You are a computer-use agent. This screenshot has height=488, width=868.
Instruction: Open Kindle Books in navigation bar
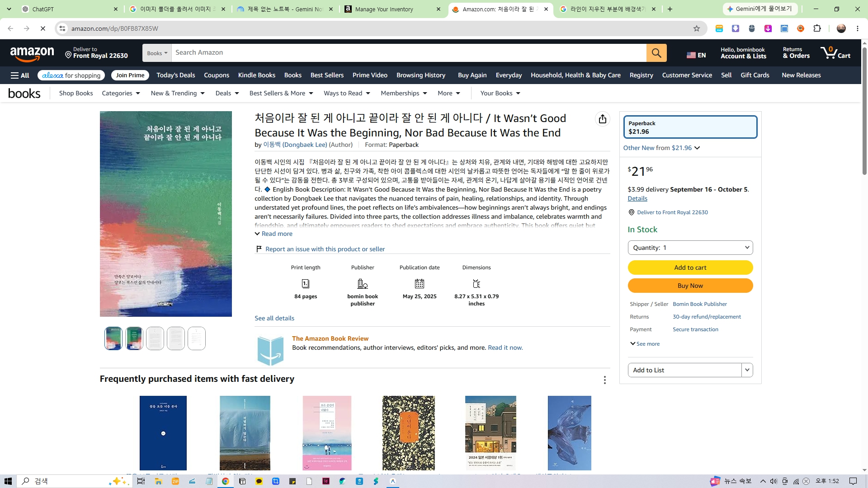(257, 75)
